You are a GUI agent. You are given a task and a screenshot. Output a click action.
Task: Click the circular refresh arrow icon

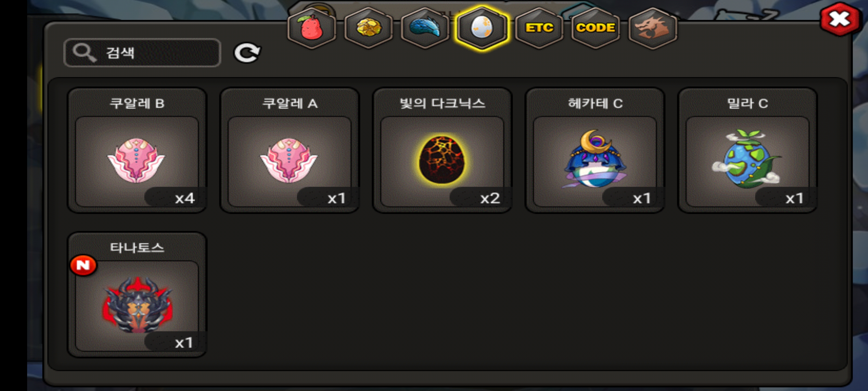tap(247, 53)
